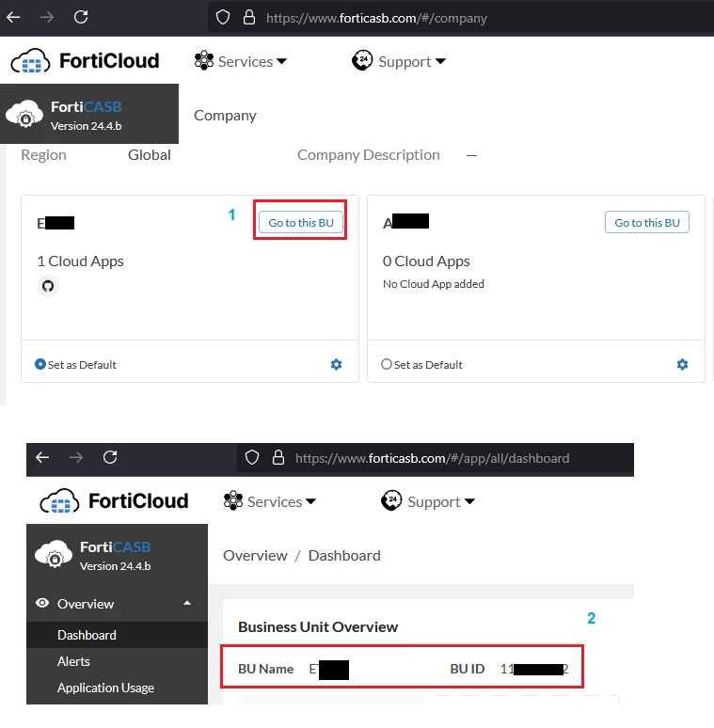Click back arrow in dashboard browser bar
Viewport: 714px width, 728px height.
click(42, 457)
